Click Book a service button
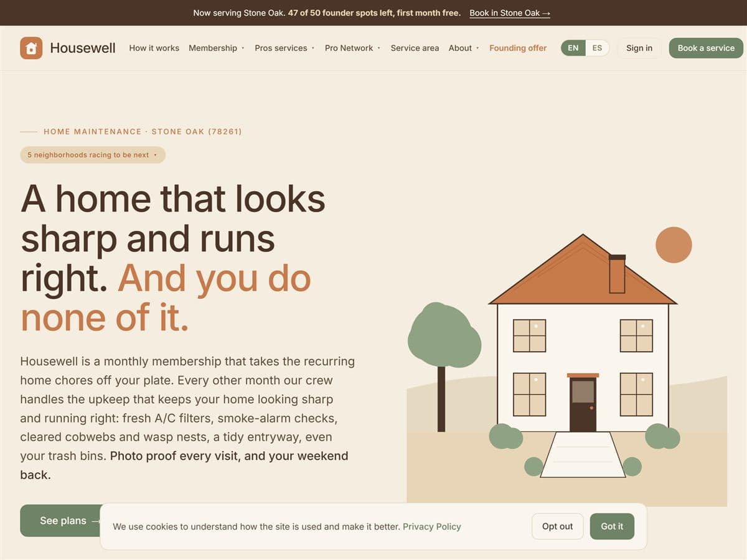Screen dimensions: 747x560 tap(706, 48)
